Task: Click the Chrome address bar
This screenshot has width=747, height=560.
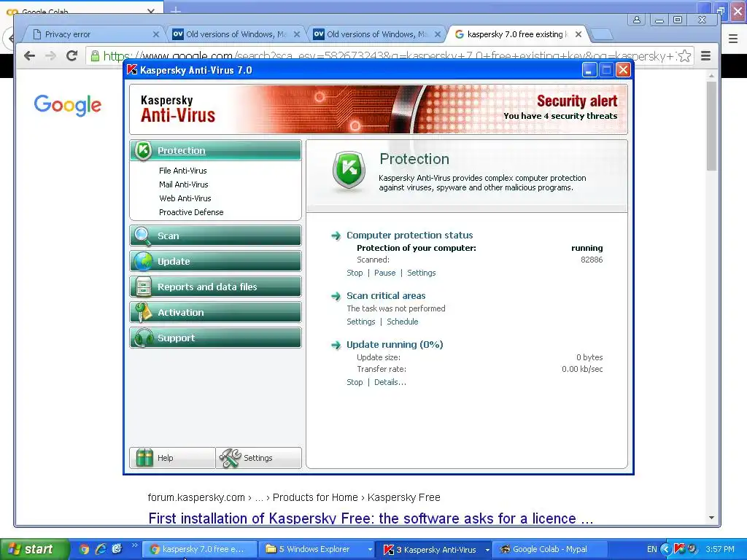Action: coord(388,56)
